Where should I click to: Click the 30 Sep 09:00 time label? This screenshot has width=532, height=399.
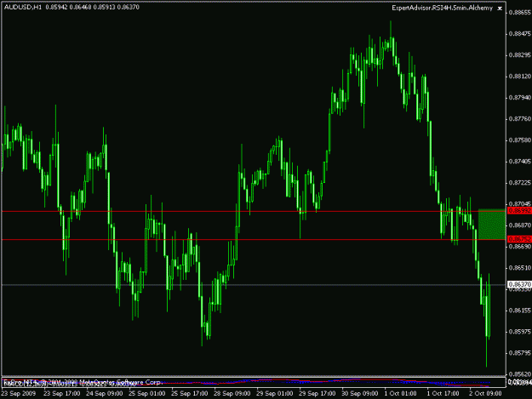360,394
